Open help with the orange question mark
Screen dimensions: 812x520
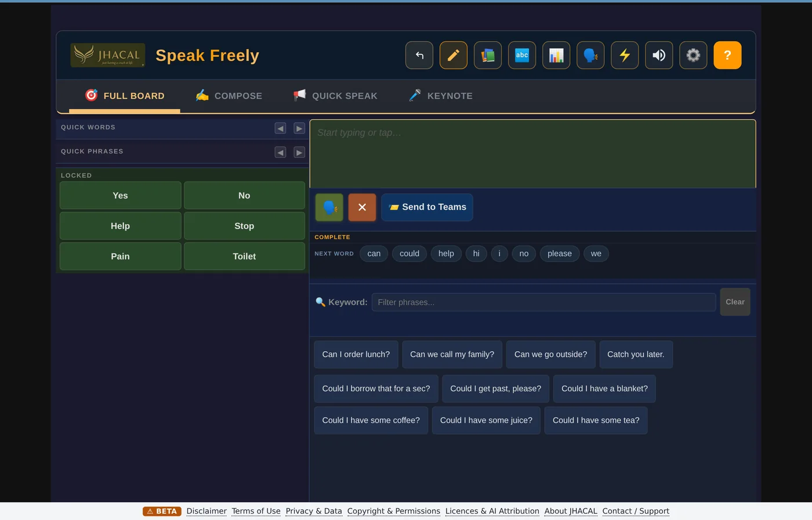click(x=727, y=55)
